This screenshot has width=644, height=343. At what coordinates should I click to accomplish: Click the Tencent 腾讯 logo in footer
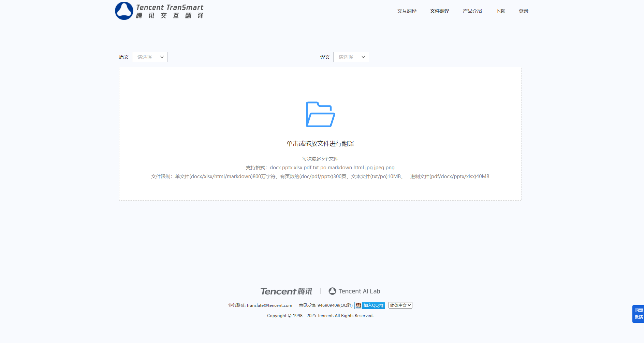(x=286, y=291)
